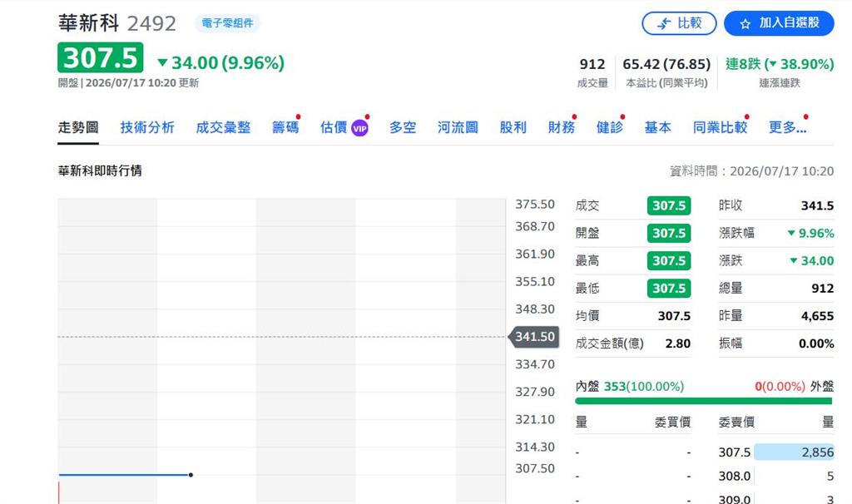This screenshot has width=852, height=504.
Task: Click the 65.42 (76.85) P/E ratio value
Action: click(x=666, y=64)
